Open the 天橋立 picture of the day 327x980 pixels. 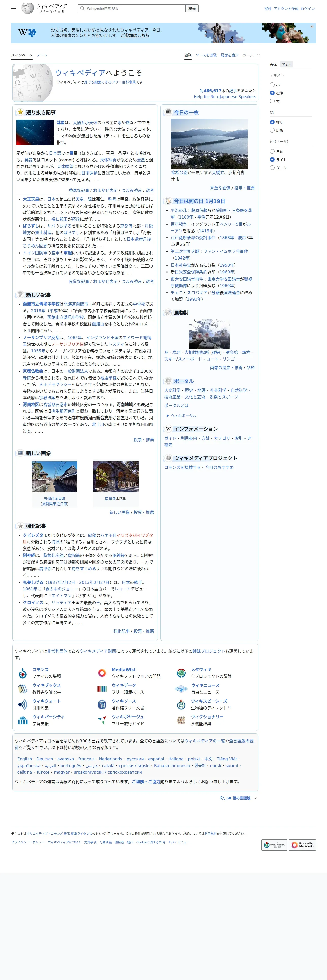209,144
